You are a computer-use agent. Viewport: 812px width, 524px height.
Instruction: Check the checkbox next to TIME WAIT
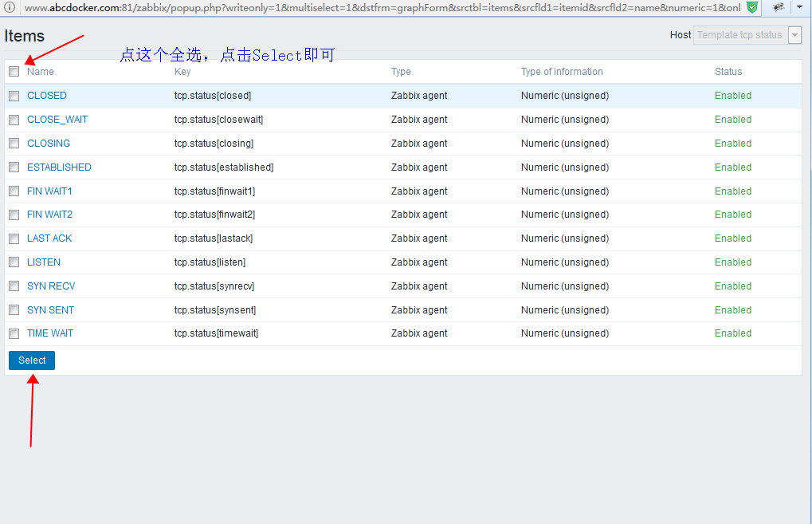(x=14, y=333)
